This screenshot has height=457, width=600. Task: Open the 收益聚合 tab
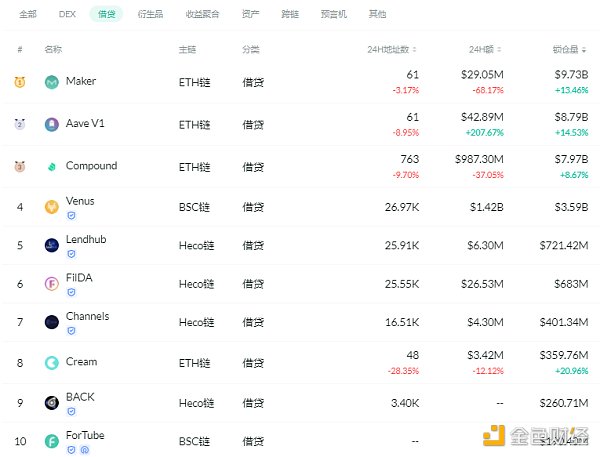(x=202, y=14)
